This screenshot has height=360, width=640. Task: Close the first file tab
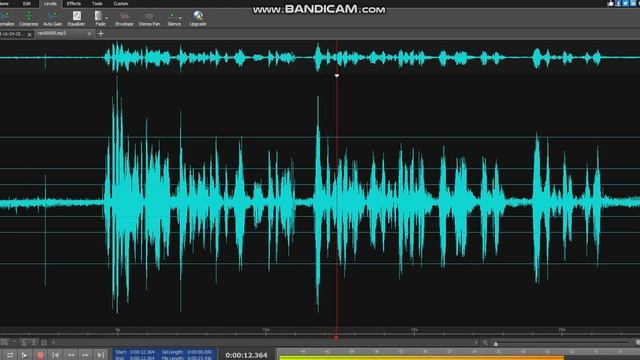(x=29, y=35)
